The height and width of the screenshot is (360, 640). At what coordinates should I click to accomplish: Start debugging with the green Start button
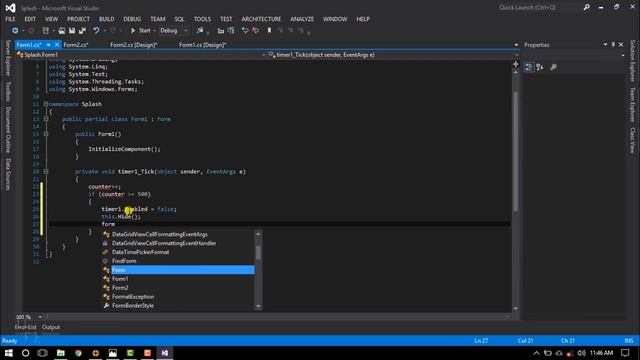(140, 31)
